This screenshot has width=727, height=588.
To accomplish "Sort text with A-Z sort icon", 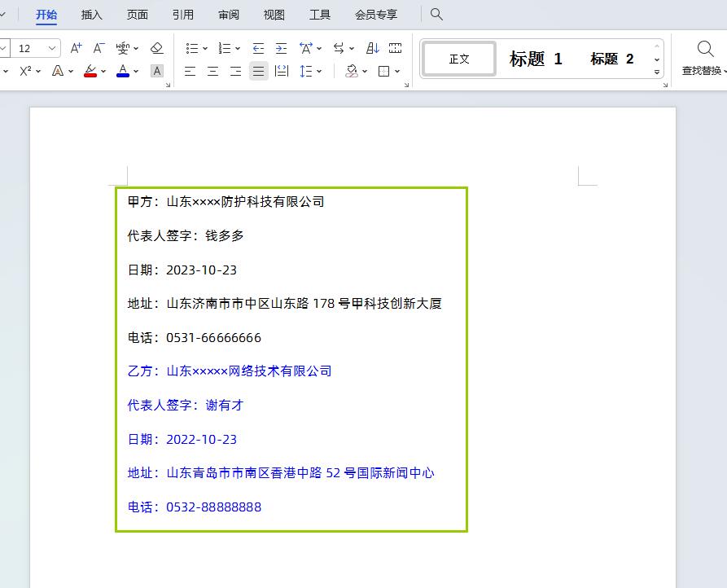I will pyautogui.click(x=373, y=48).
